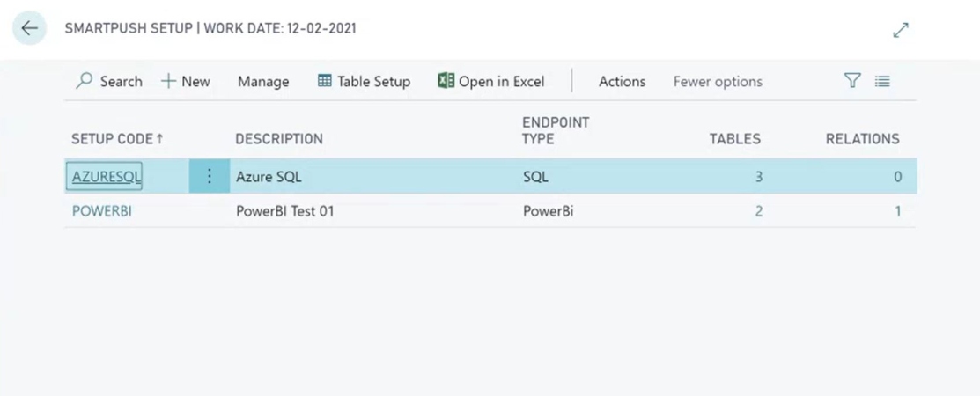The image size is (980, 396).
Task: Open Table Setup action
Action: click(x=364, y=81)
